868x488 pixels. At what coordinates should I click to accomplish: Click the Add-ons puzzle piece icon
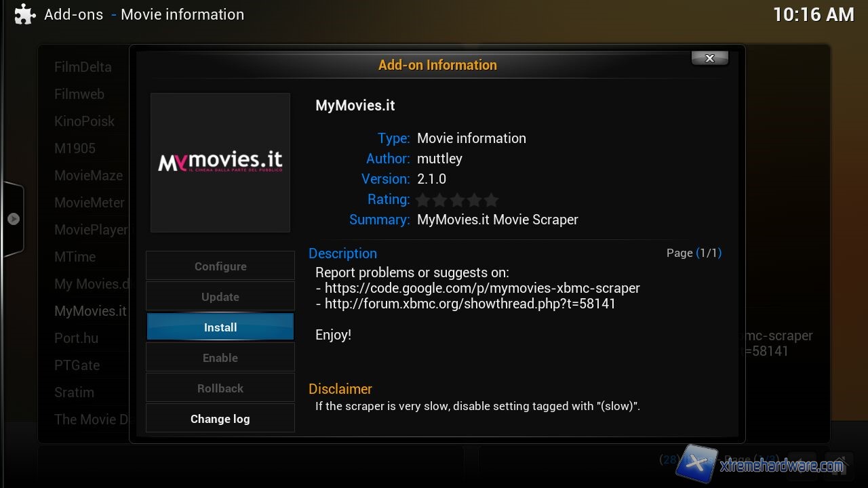pyautogui.click(x=24, y=15)
